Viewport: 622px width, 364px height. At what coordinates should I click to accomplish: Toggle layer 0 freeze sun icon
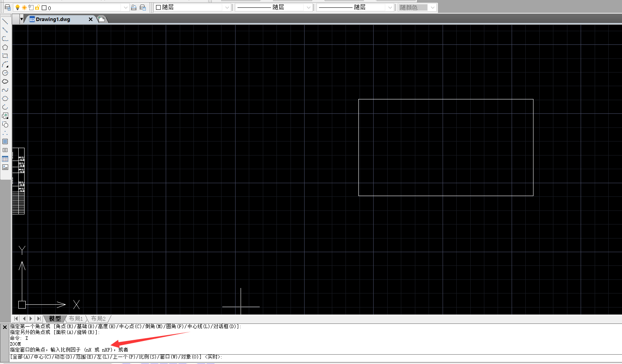[x=24, y=7]
